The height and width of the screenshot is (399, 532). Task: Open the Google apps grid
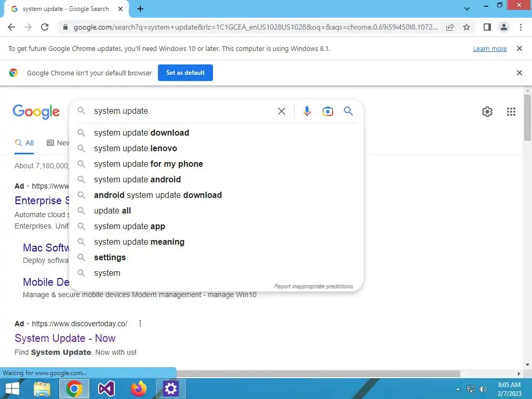coord(511,111)
